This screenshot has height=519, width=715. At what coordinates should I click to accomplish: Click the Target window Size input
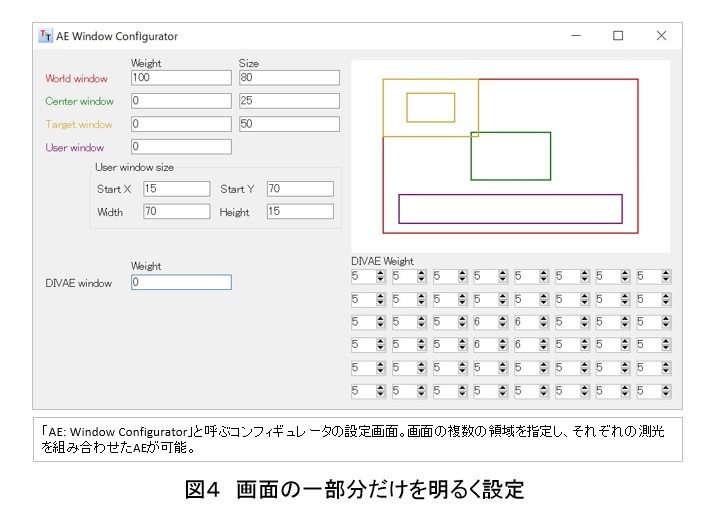pos(289,125)
